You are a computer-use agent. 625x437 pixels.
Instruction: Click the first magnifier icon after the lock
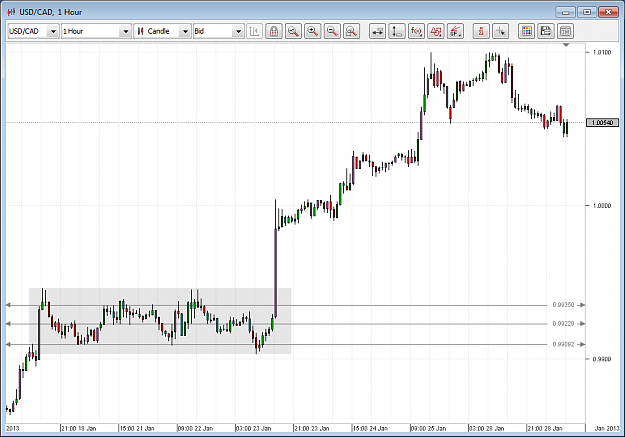(x=293, y=31)
